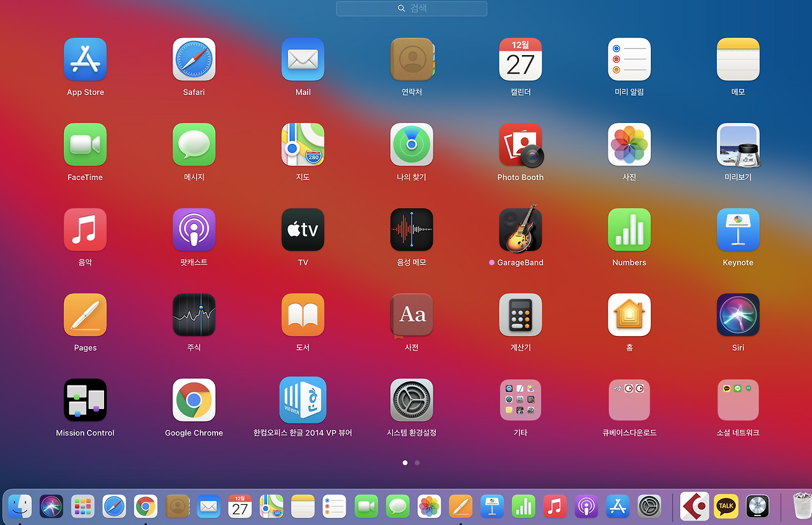Image resolution: width=812 pixels, height=525 pixels.
Task: Select the first Launchpad page dot
Action: pos(405,463)
